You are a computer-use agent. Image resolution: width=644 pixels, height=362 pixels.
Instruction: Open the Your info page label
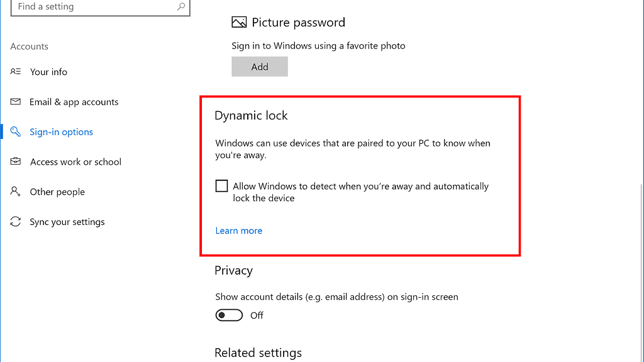click(x=48, y=72)
